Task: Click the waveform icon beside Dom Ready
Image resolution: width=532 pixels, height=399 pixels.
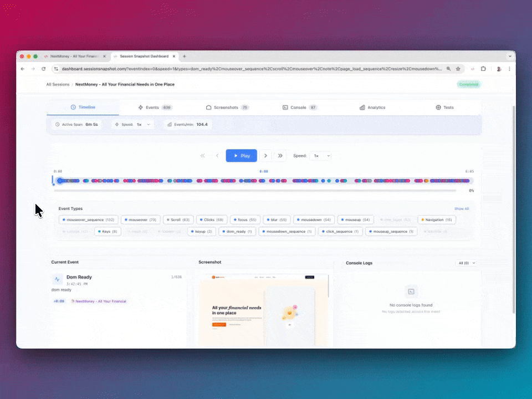Action: pyautogui.click(x=57, y=279)
